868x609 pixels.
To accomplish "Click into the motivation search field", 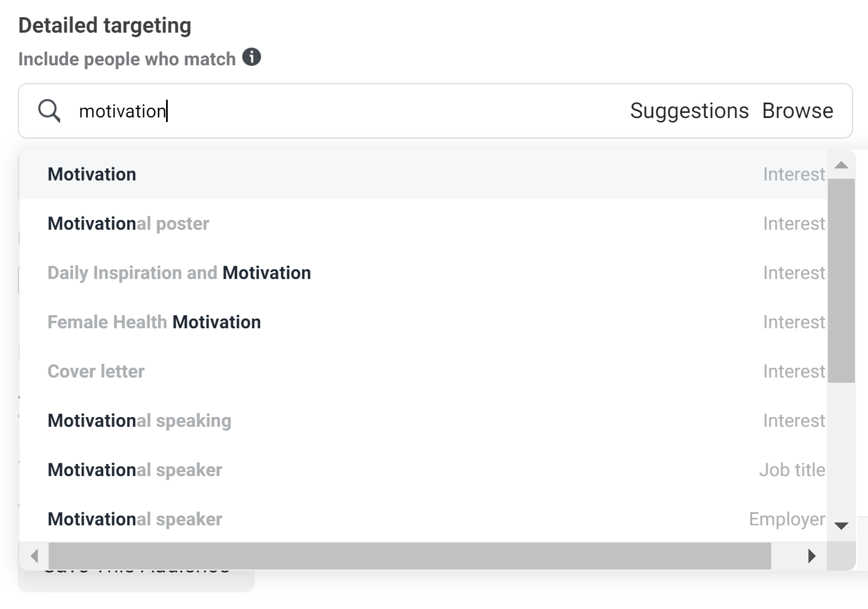I will click(349, 111).
